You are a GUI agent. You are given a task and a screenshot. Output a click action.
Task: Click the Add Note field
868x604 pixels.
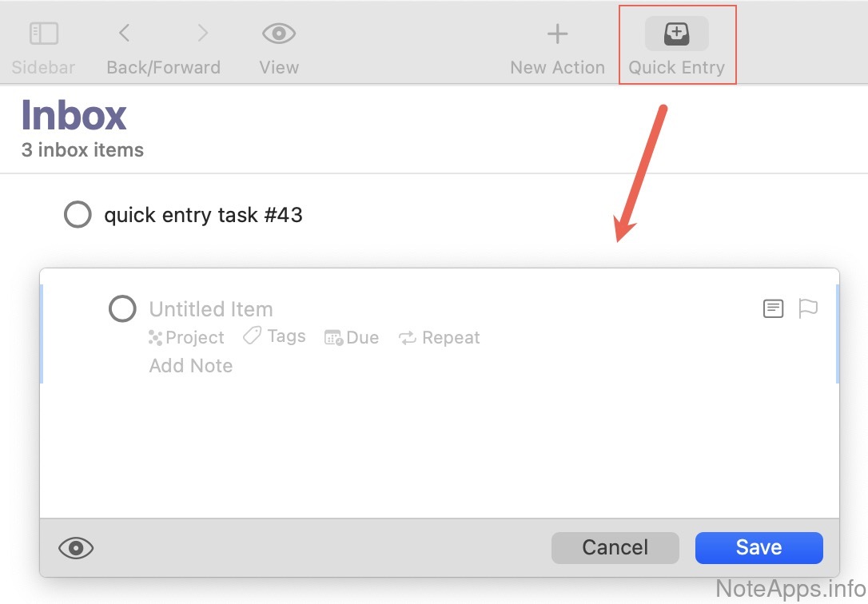(191, 366)
